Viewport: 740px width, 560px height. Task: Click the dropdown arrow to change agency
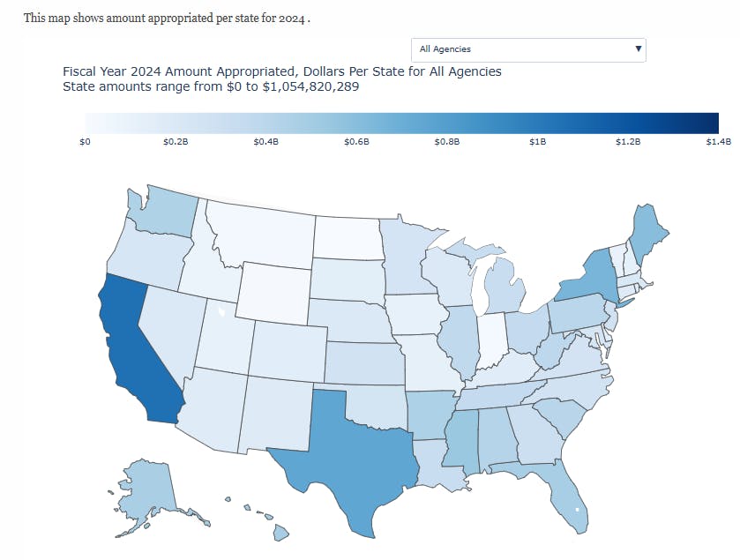click(x=638, y=49)
